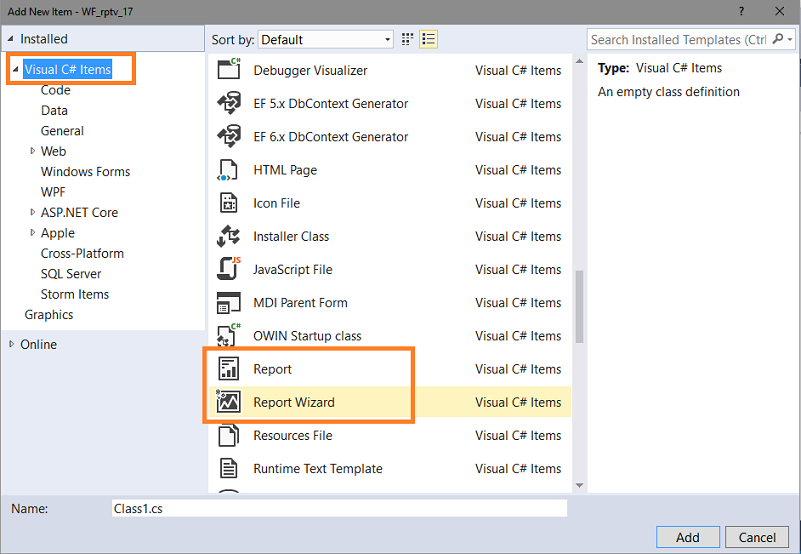Select the WPF category
The width and height of the screenshot is (801, 554).
pyautogui.click(x=53, y=192)
